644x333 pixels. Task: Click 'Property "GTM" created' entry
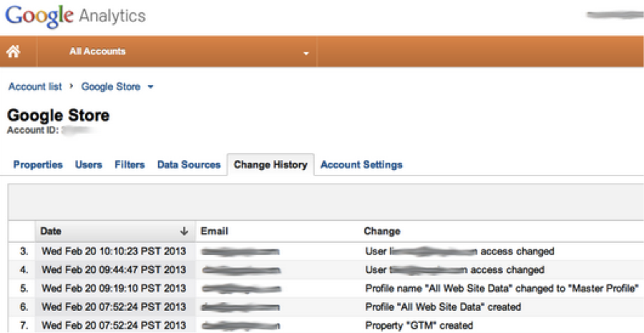(x=419, y=326)
